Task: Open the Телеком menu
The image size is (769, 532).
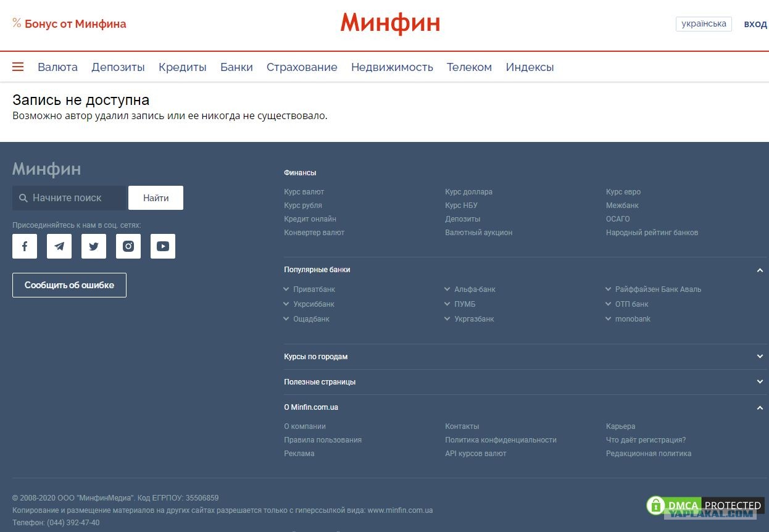Action: pos(469,67)
